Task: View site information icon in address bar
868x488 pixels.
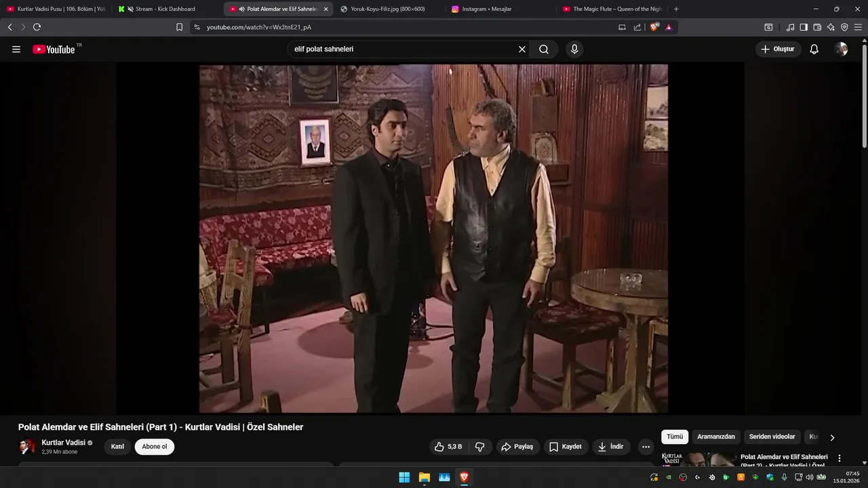Action: 197,27
